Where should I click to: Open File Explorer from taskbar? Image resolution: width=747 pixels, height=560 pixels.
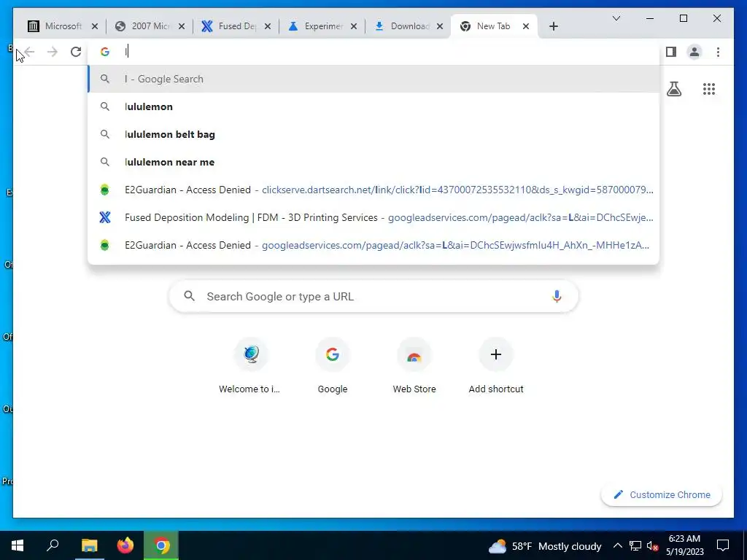pyautogui.click(x=89, y=545)
